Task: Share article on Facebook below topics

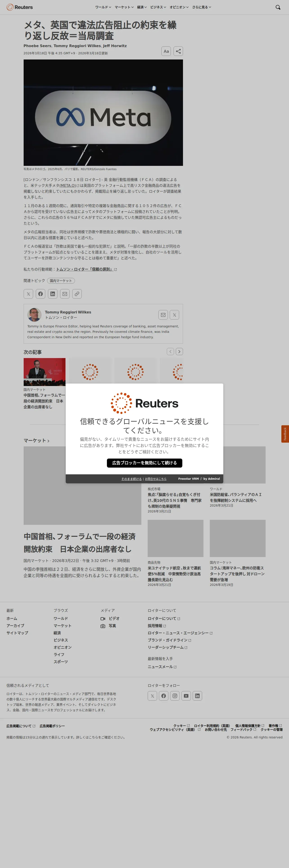Action: pyautogui.click(x=40, y=294)
